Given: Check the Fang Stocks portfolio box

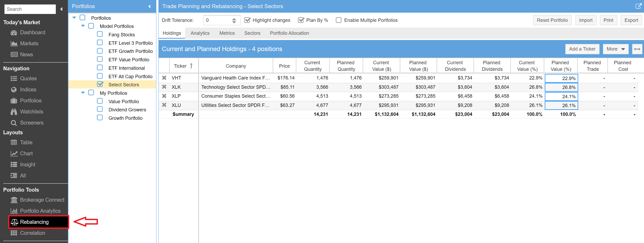Looking at the screenshot, I should [x=100, y=34].
